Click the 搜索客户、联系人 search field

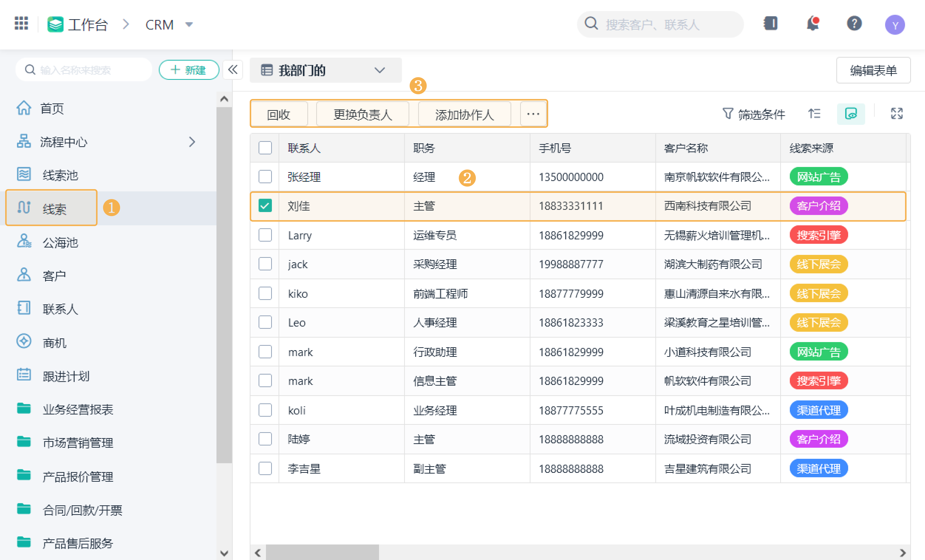click(660, 24)
